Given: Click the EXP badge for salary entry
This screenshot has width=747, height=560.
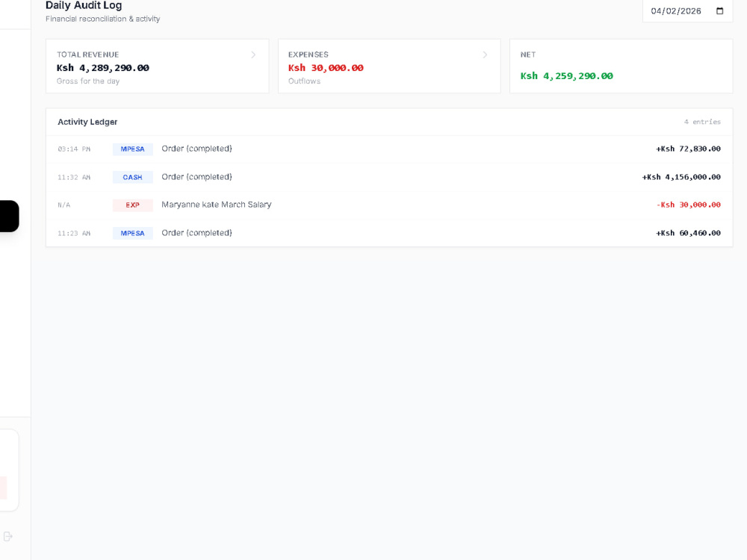Looking at the screenshot, I should pyautogui.click(x=132, y=205).
